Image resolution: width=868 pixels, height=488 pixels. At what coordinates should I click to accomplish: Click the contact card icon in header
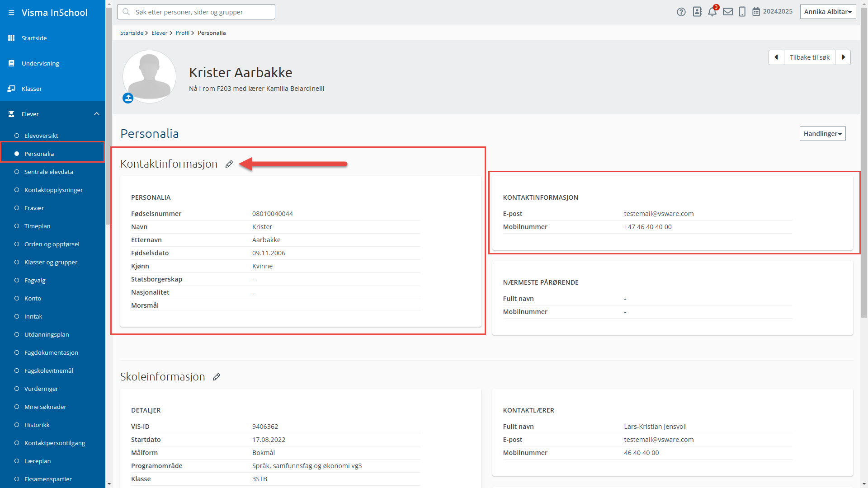click(x=697, y=12)
